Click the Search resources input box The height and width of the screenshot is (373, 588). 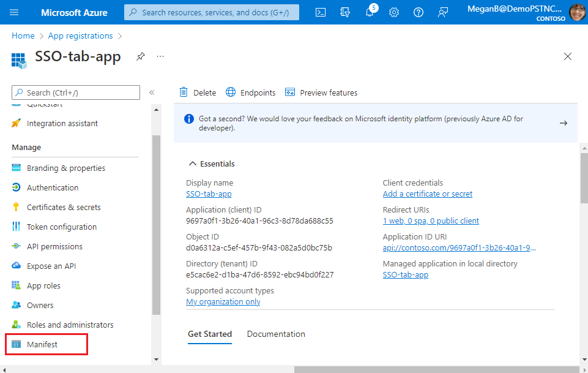click(x=212, y=12)
